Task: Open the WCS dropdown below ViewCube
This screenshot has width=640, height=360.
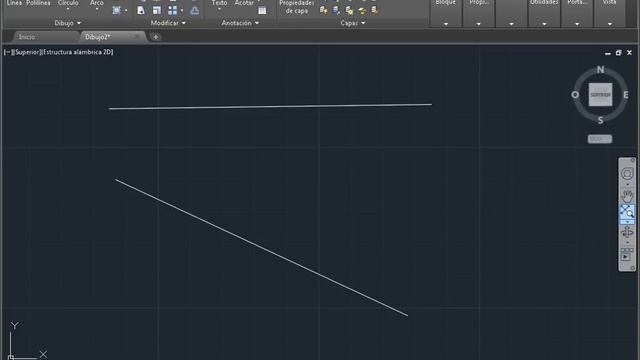Action: (x=600, y=139)
